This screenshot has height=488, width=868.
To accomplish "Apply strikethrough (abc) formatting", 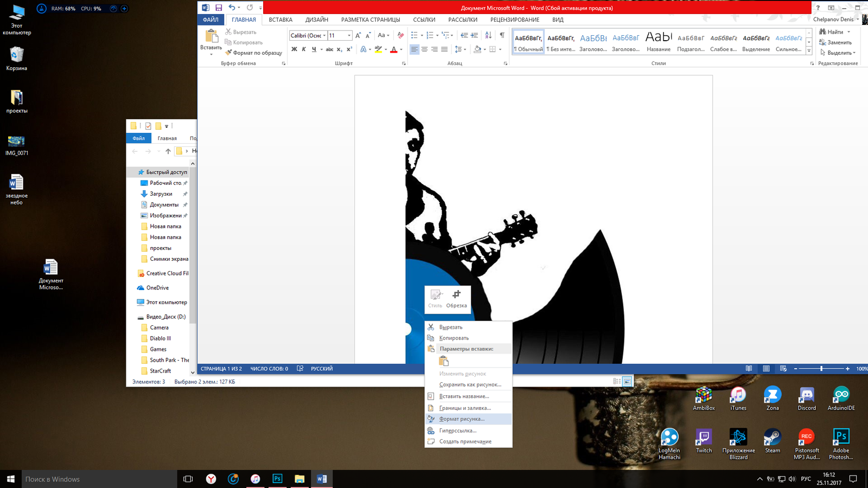I will pos(329,49).
